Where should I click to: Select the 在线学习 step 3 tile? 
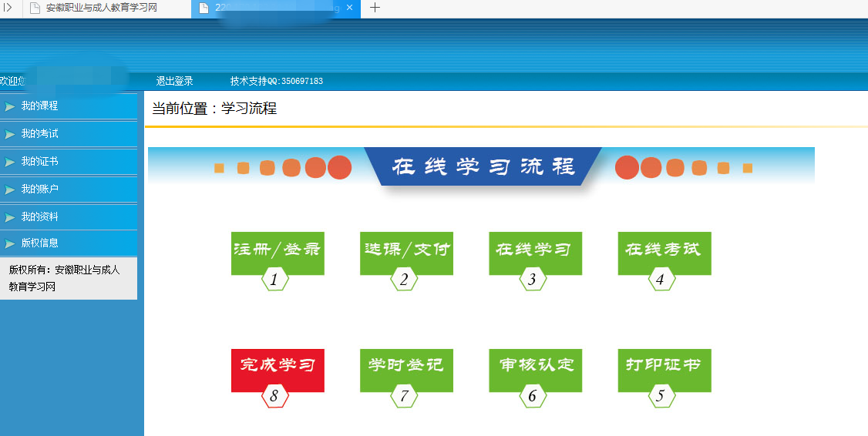[x=535, y=251]
